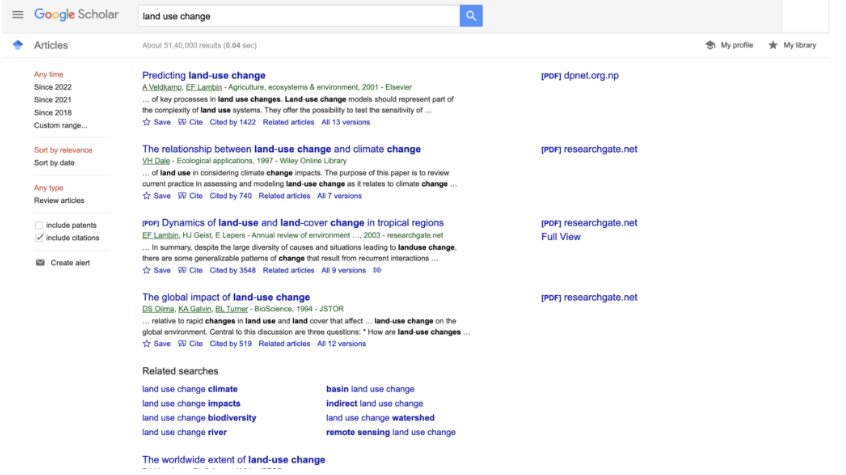Click the My library star icon
846x475 pixels.
[773, 46]
